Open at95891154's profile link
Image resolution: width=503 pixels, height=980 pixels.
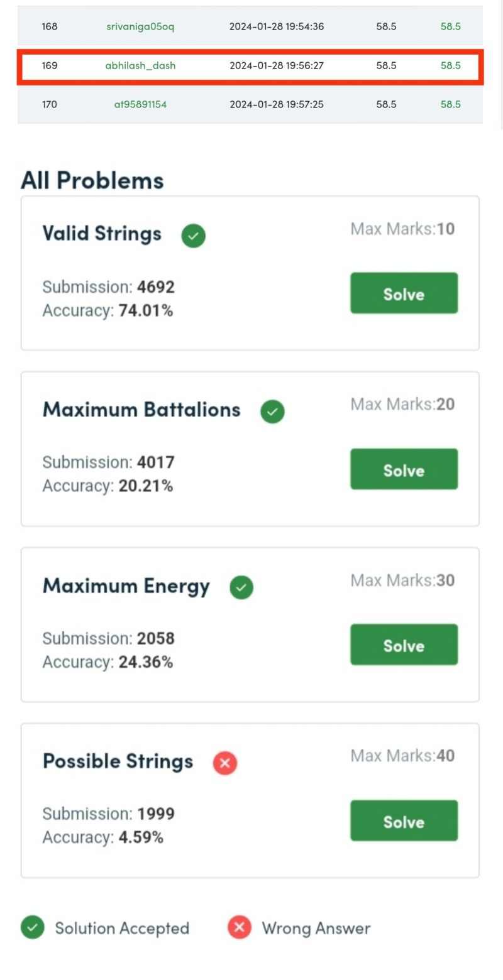pos(140,104)
